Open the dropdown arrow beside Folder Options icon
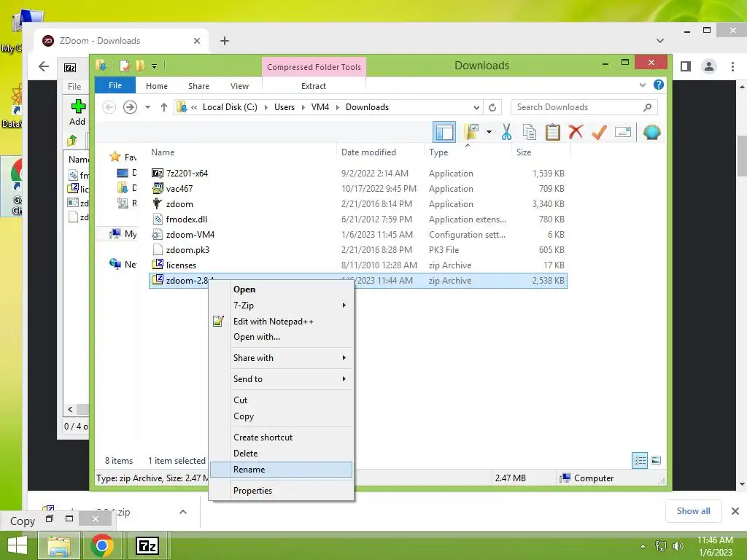The width and height of the screenshot is (747, 560). tap(489, 132)
